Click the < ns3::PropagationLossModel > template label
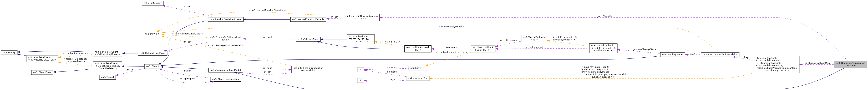The width and height of the screenshot is (868, 90). click(x=225, y=45)
